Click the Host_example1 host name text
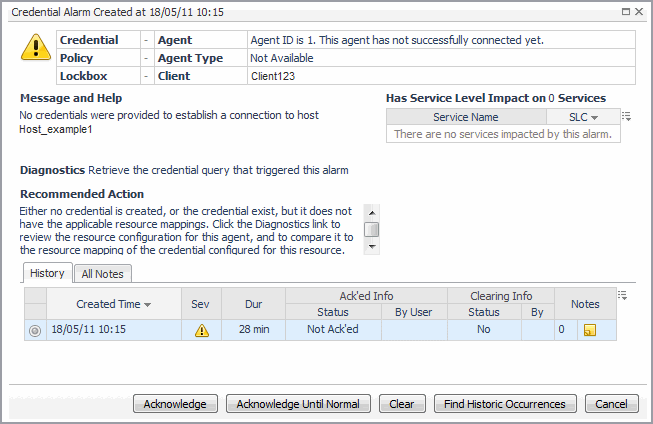The width and height of the screenshot is (653, 424). point(56,130)
